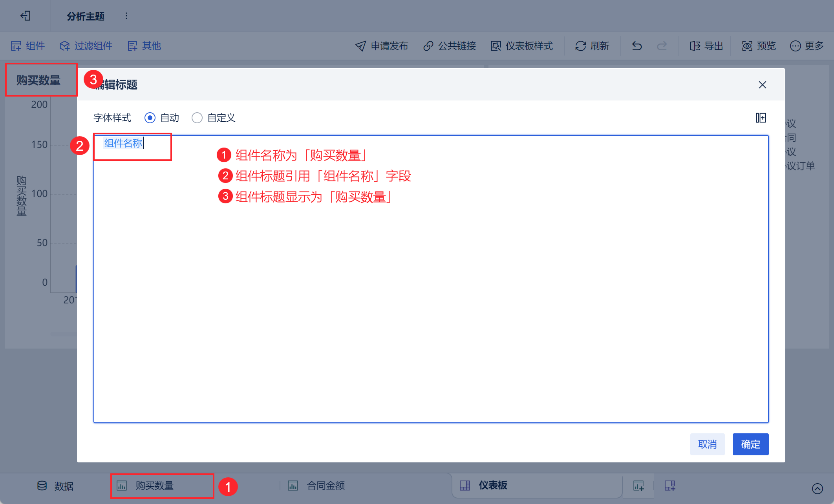
Task: Select the 自动 font style radio
Action: [x=150, y=118]
